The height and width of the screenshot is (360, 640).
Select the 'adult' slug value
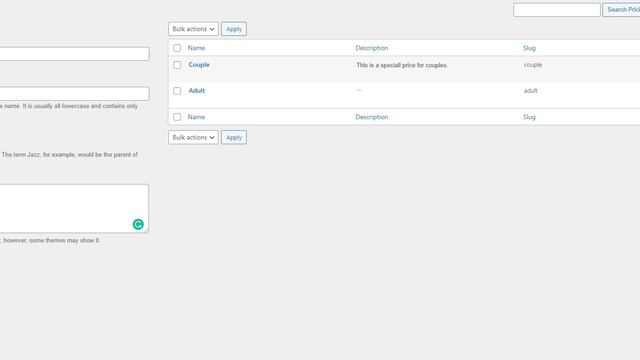coord(530,91)
